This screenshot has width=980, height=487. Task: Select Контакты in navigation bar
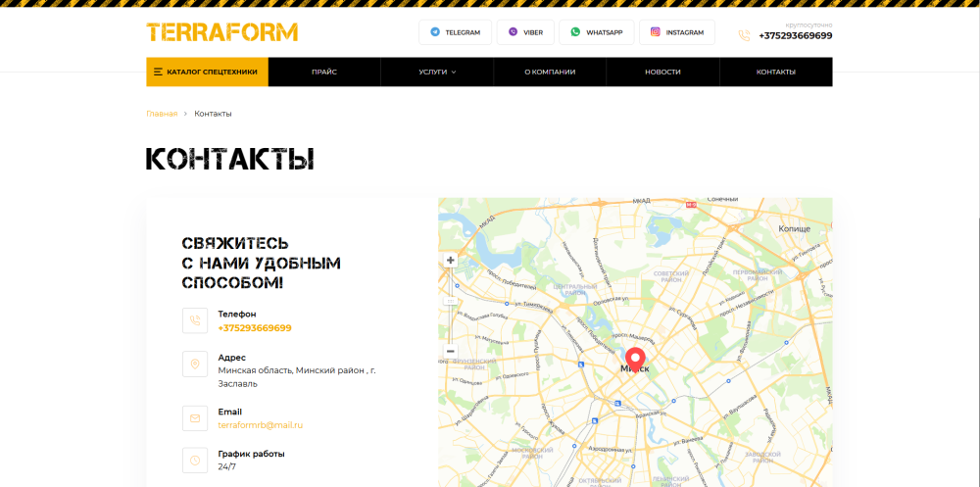(x=775, y=72)
